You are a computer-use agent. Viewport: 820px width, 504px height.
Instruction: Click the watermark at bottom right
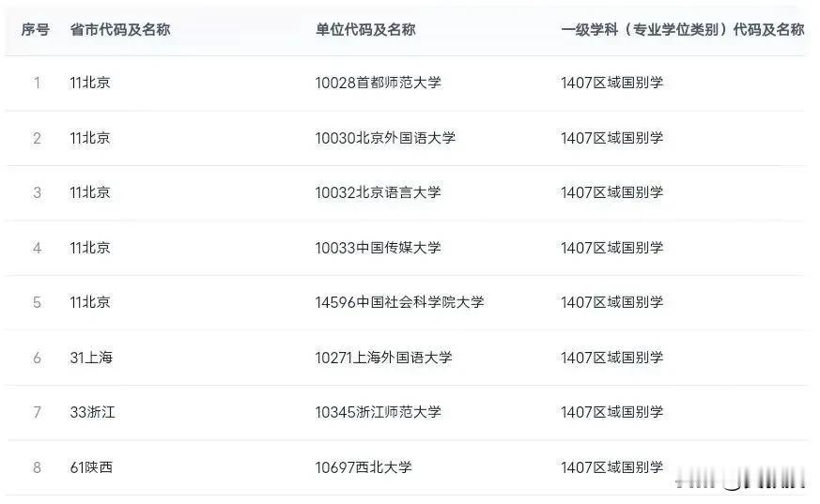tap(740, 480)
